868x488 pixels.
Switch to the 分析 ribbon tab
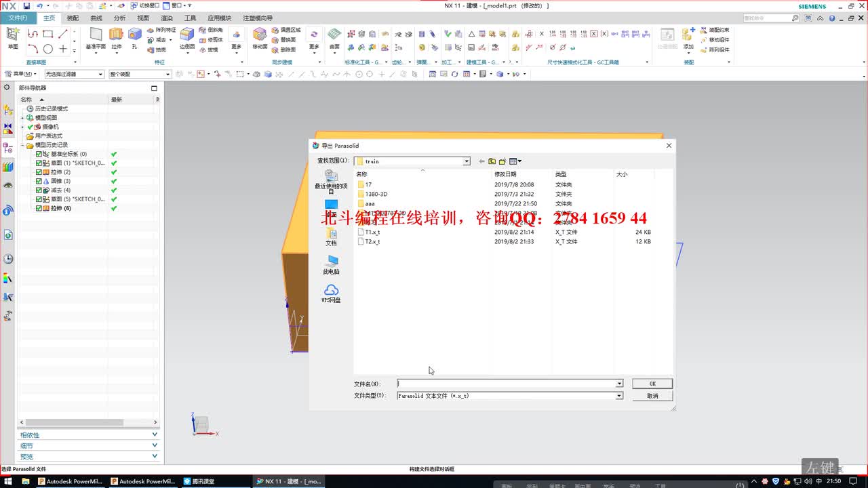[119, 18]
